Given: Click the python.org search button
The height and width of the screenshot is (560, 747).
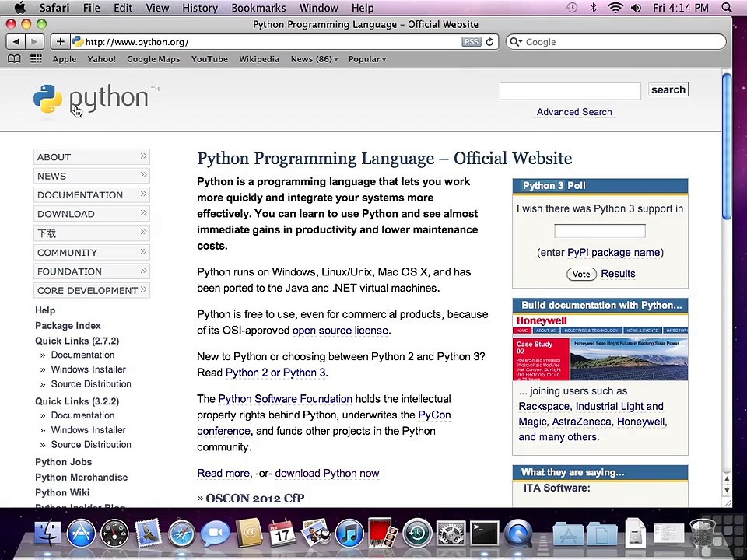Looking at the screenshot, I should (x=668, y=89).
